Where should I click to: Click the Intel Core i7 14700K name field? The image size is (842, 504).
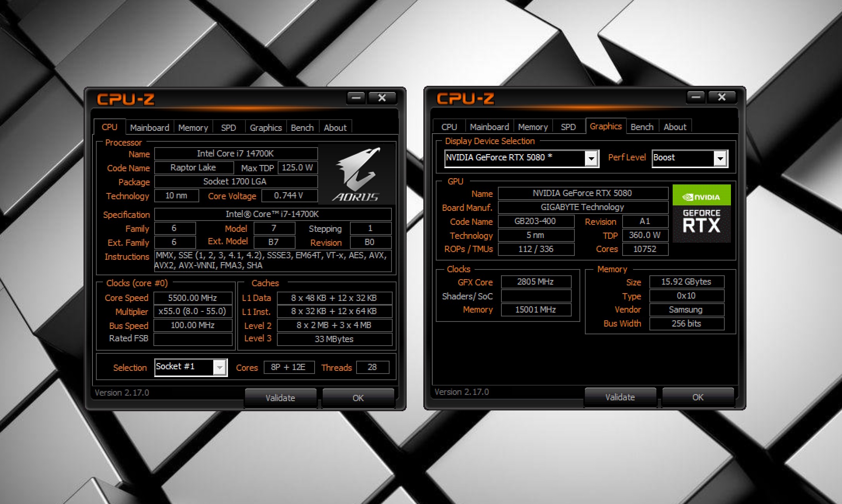(236, 154)
